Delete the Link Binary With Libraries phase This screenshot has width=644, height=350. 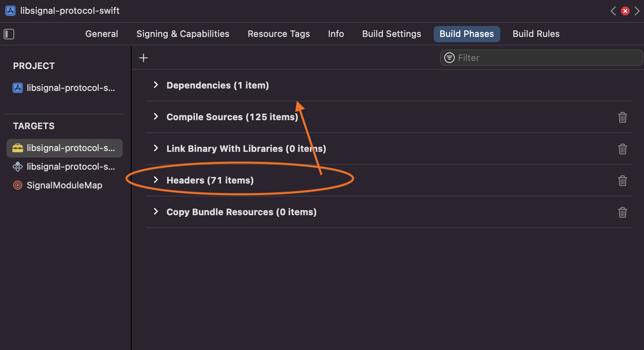tap(622, 149)
